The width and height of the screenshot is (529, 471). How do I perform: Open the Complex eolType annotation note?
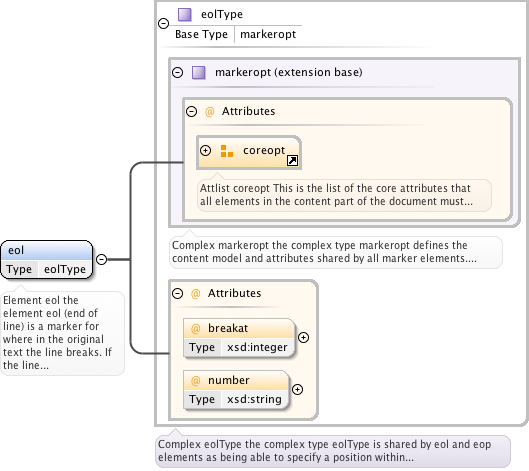pyautogui.click(x=333, y=451)
